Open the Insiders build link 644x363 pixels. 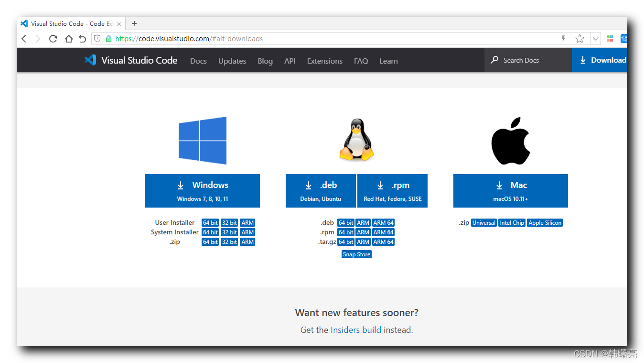coord(356,330)
